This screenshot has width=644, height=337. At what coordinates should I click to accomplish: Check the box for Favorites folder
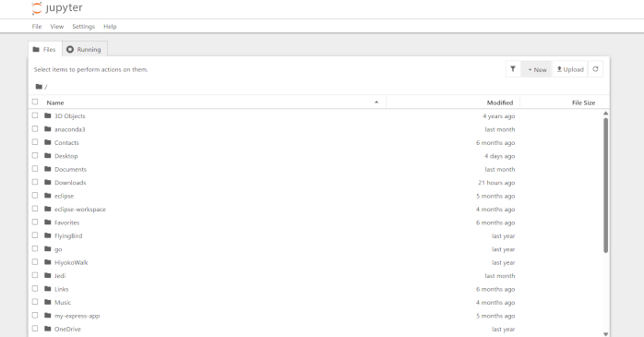point(35,222)
